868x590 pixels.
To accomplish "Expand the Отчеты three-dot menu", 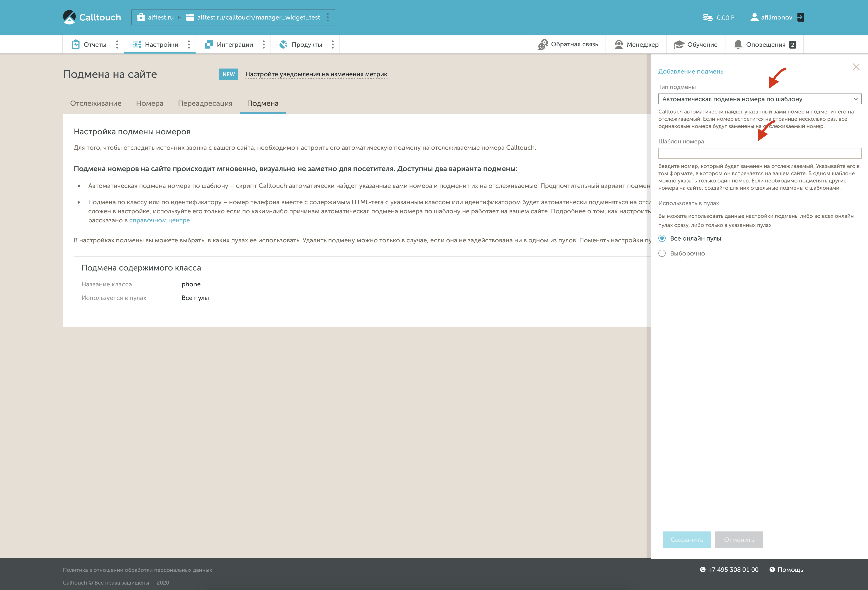I will pyautogui.click(x=117, y=44).
